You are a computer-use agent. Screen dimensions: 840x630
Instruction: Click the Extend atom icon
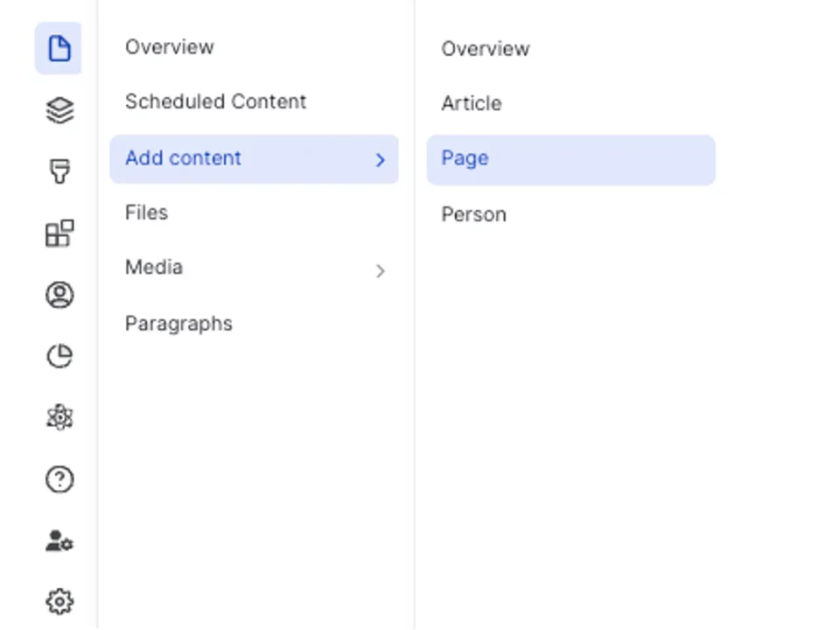pos(59,417)
